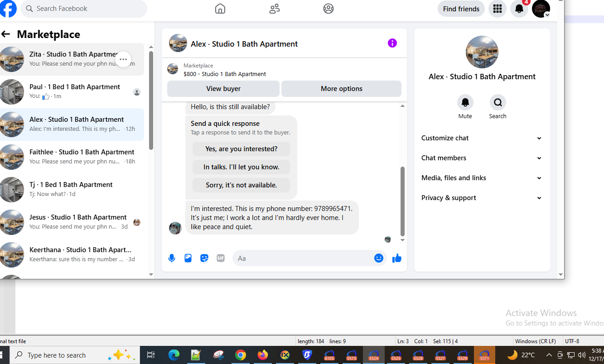Open Notepad++ from the taskbar
604x364 pixels.
[196, 355]
